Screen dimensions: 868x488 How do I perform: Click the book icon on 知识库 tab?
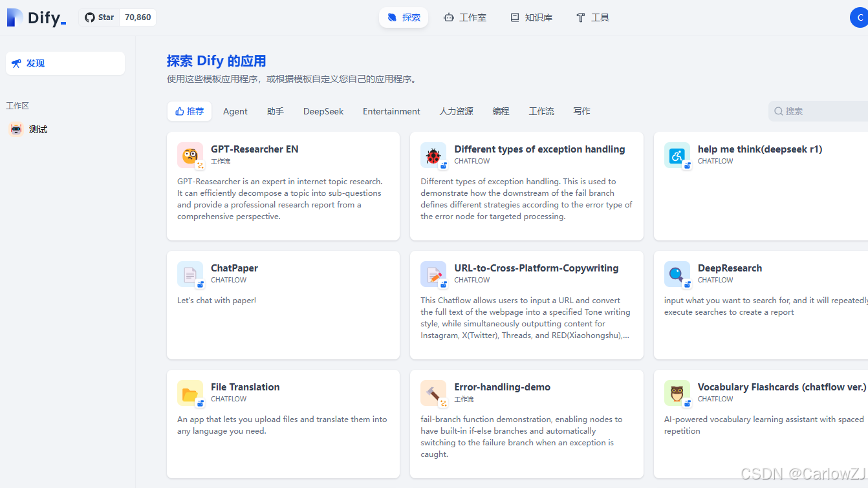coord(515,17)
